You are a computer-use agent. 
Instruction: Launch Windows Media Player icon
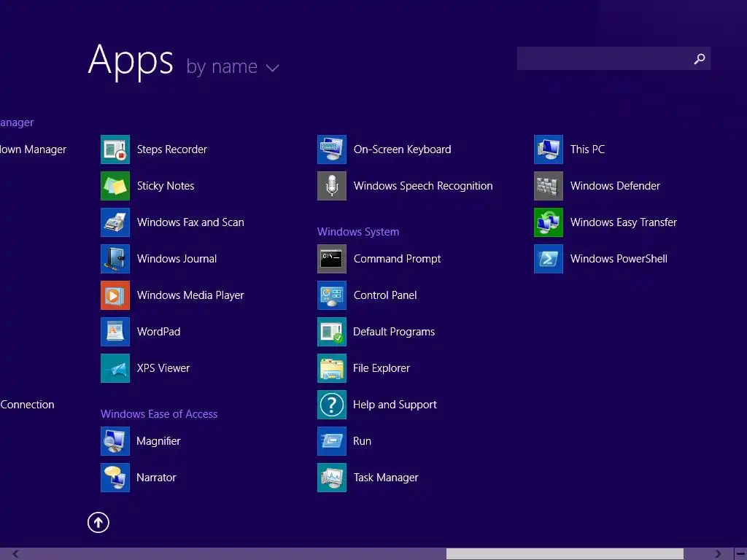[x=115, y=295]
